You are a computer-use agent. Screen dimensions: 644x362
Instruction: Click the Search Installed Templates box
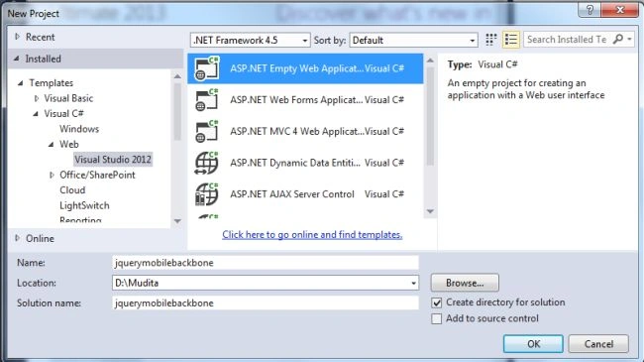(567, 40)
